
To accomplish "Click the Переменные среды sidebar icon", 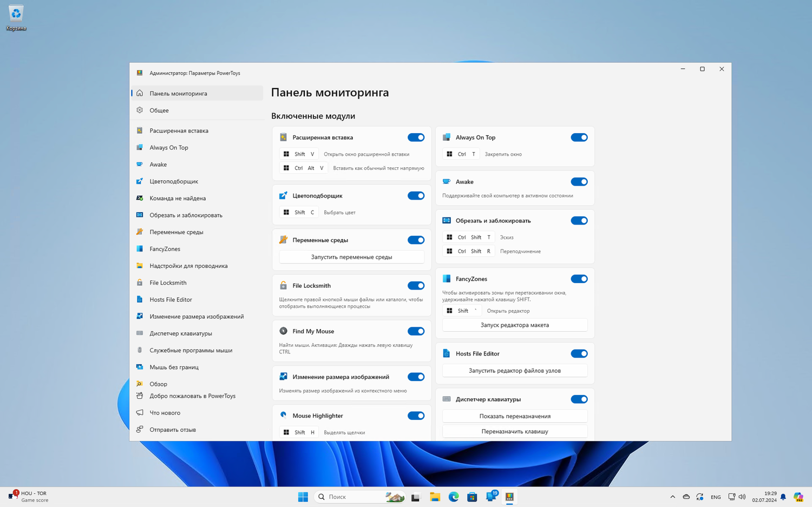I will (140, 232).
